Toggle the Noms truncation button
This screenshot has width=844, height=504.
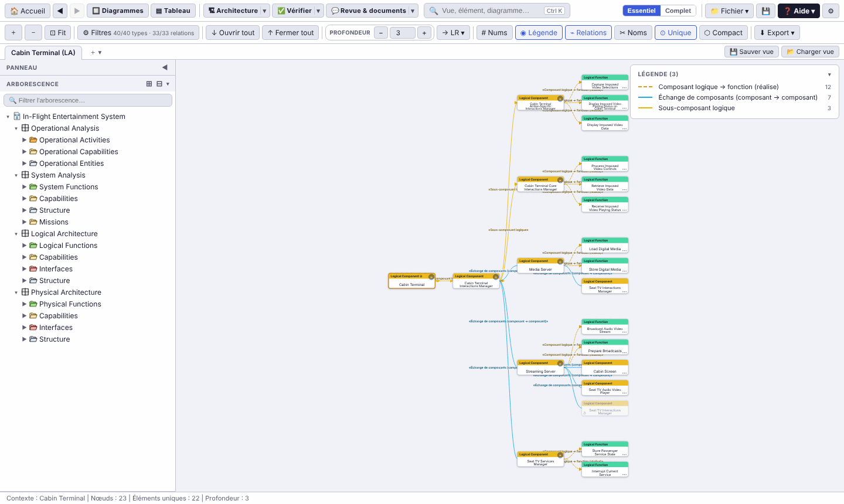(x=633, y=33)
